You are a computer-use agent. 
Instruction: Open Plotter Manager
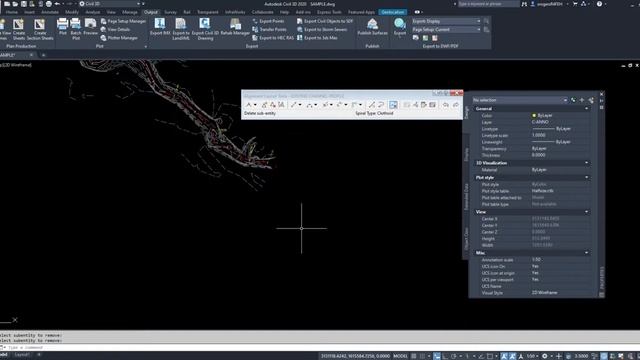[x=119, y=38]
